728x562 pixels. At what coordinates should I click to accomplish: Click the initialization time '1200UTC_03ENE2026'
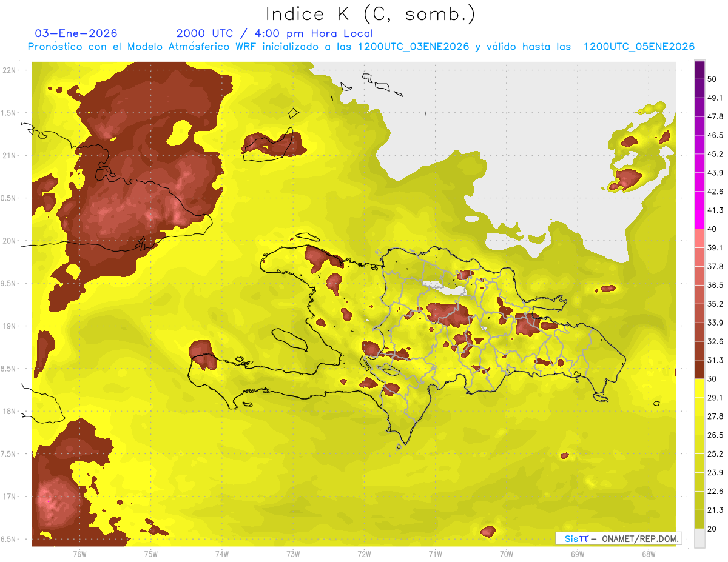tap(414, 47)
